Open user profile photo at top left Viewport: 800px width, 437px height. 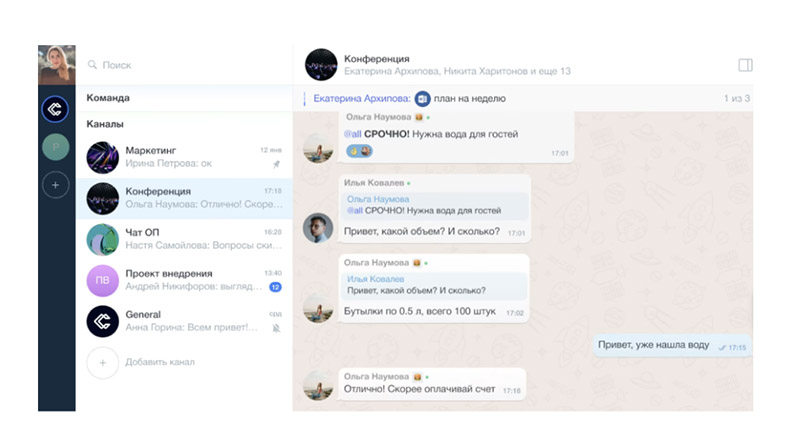pyautogui.click(x=57, y=65)
